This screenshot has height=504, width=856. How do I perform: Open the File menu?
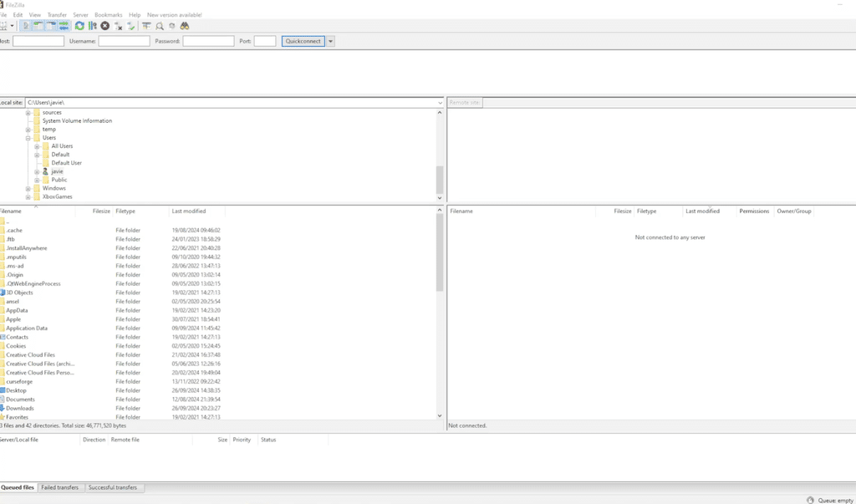click(3, 15)
